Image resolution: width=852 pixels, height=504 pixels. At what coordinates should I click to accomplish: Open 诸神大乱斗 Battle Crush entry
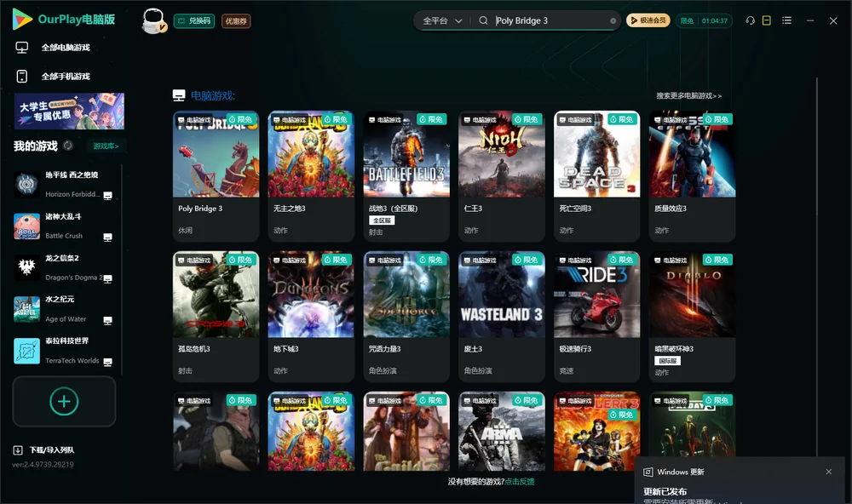pos(63,226)
